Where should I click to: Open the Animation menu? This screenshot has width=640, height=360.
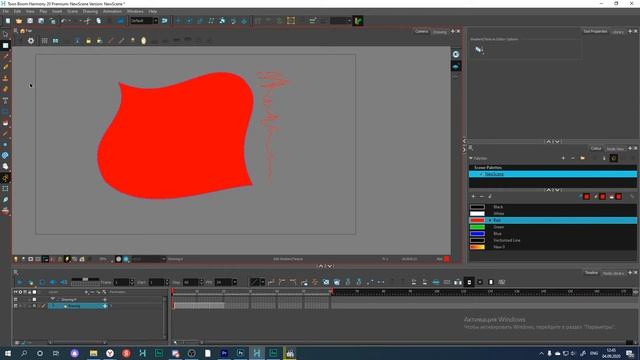click(112, 11)
